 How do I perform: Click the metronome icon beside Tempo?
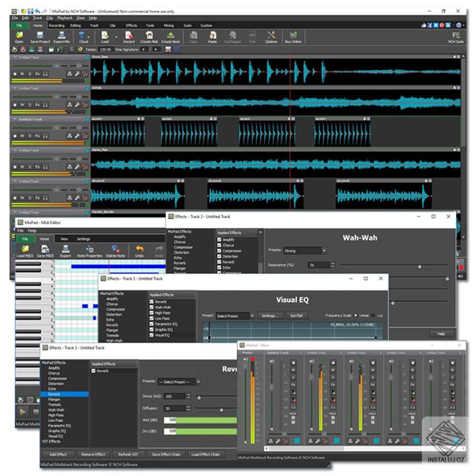(x=80, y=49)
